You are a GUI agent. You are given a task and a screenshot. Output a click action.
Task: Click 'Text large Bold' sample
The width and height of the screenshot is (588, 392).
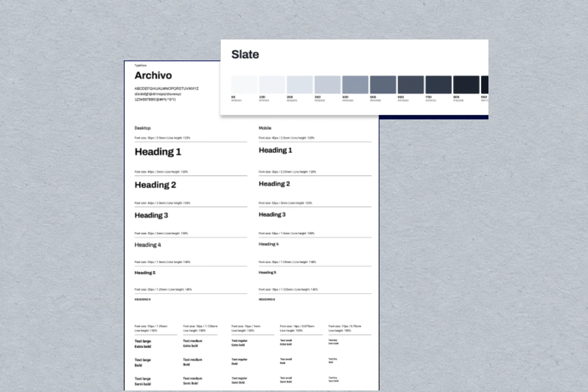(x=143, y=363)
